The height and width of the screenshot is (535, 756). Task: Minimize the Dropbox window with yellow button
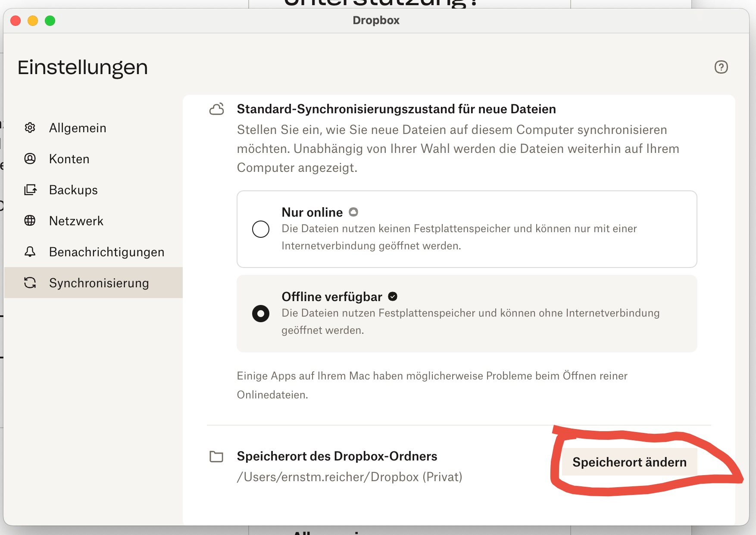[33, 21]
